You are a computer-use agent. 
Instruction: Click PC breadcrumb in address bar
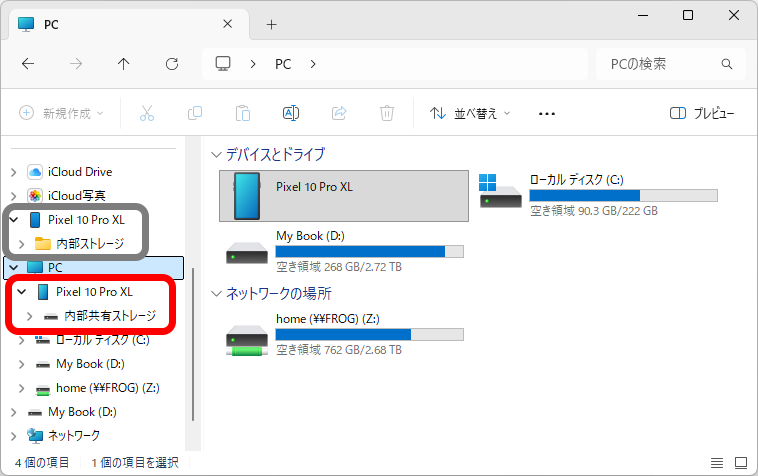pyautogui.click(x=283, y=64)
